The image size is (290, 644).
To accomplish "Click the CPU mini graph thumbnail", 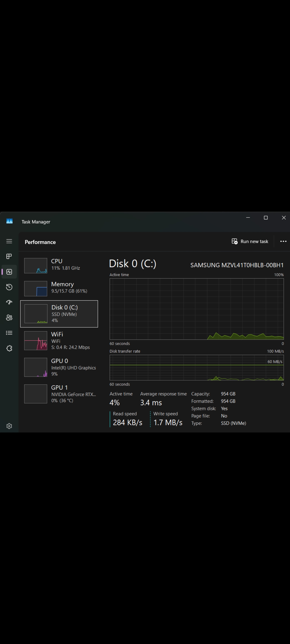I will [36, 266].
